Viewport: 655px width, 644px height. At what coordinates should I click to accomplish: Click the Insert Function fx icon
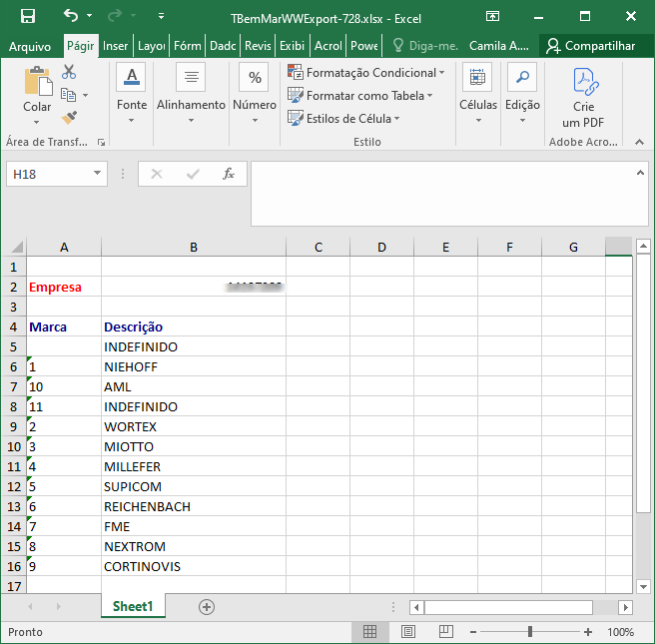coord(229,174)
